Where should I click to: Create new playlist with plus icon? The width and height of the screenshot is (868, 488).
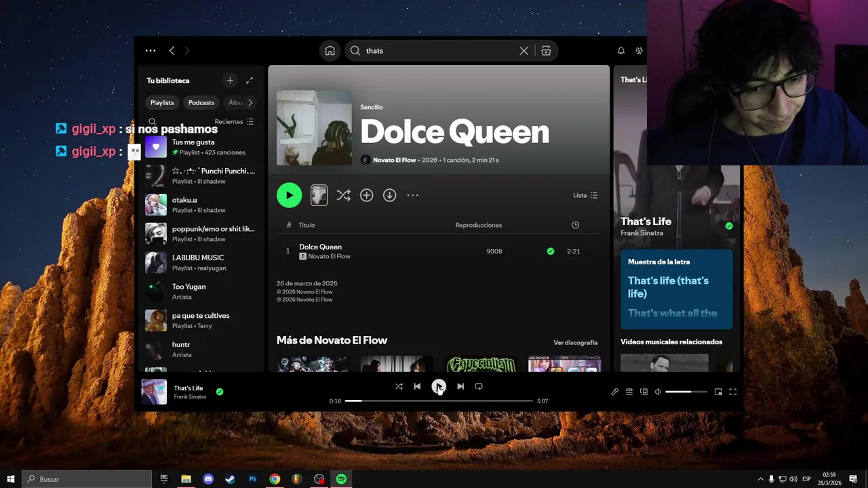[230, 81]
